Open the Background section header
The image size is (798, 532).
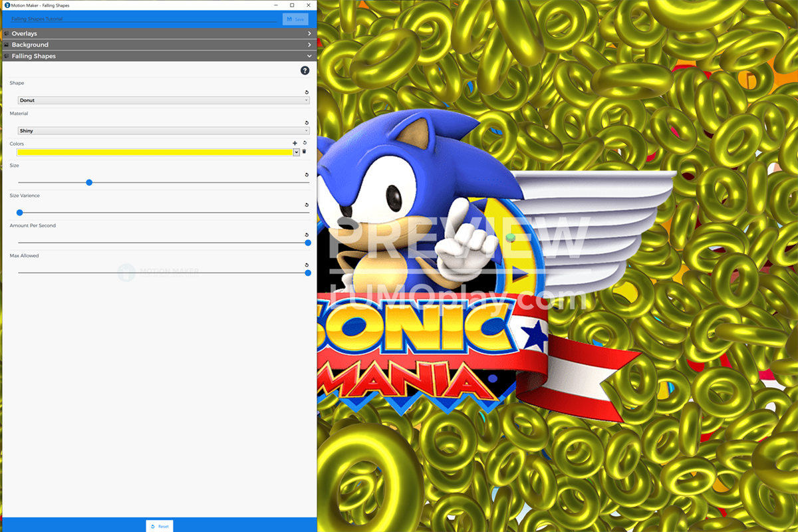[159, 45]
